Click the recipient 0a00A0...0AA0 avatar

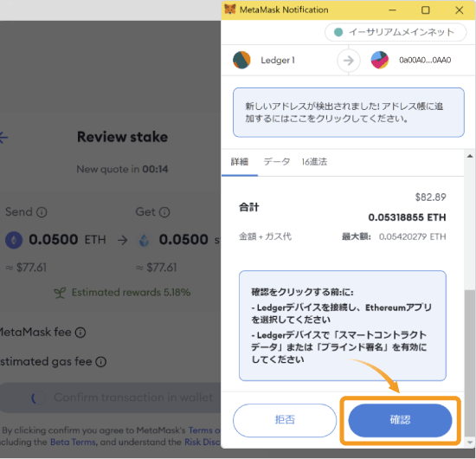click(x=380, y=60)
